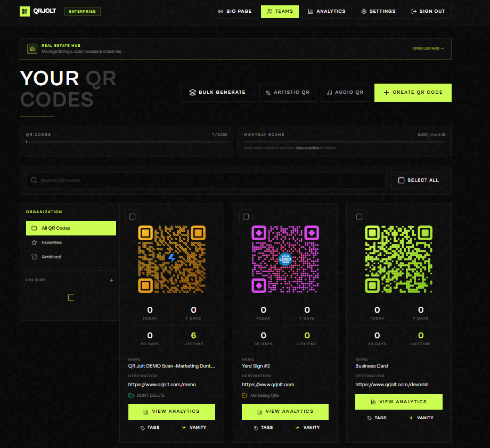Open the Analytics tab

327,12
